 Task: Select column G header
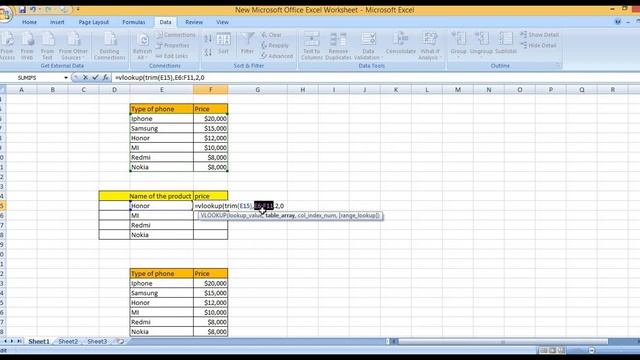point(258,90)
